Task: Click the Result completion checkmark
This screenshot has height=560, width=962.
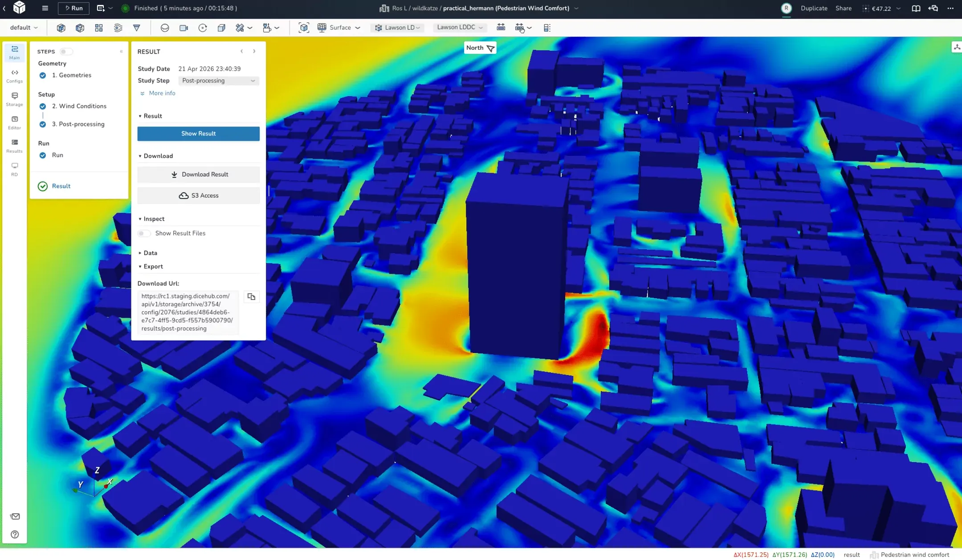Action: 43,186
